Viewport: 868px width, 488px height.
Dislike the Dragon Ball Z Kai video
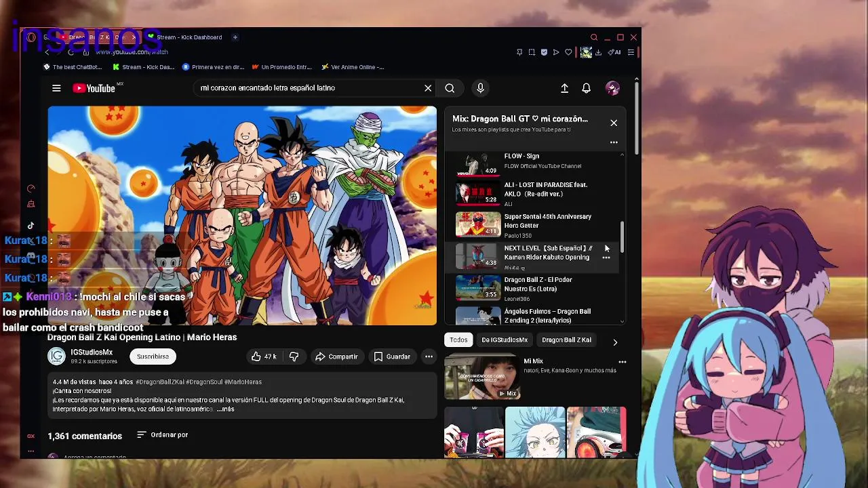pos(294,357)
